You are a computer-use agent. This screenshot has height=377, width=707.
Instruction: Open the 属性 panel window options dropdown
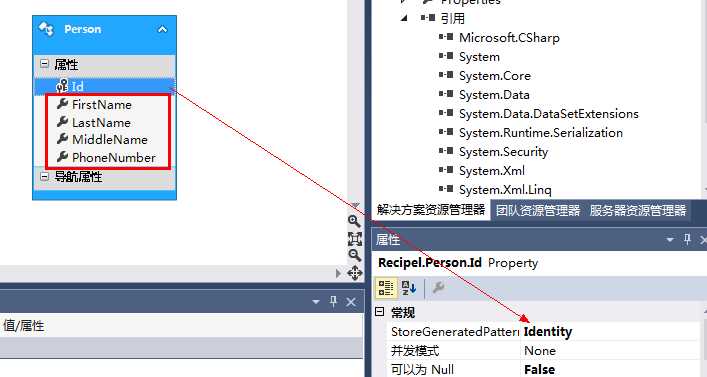coord(670,239)
